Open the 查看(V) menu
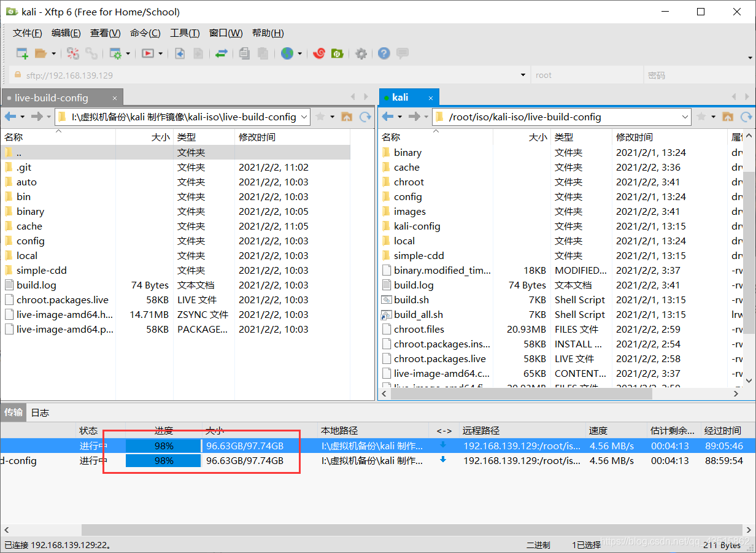756x553 pixels. (106, 33)
